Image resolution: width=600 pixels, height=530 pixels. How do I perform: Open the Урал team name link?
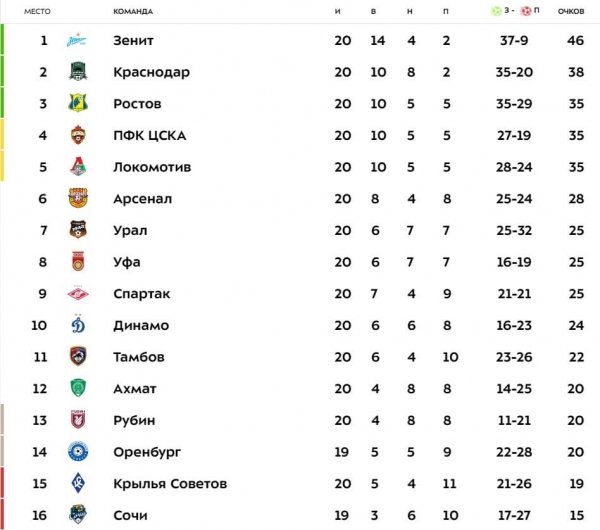130,231
